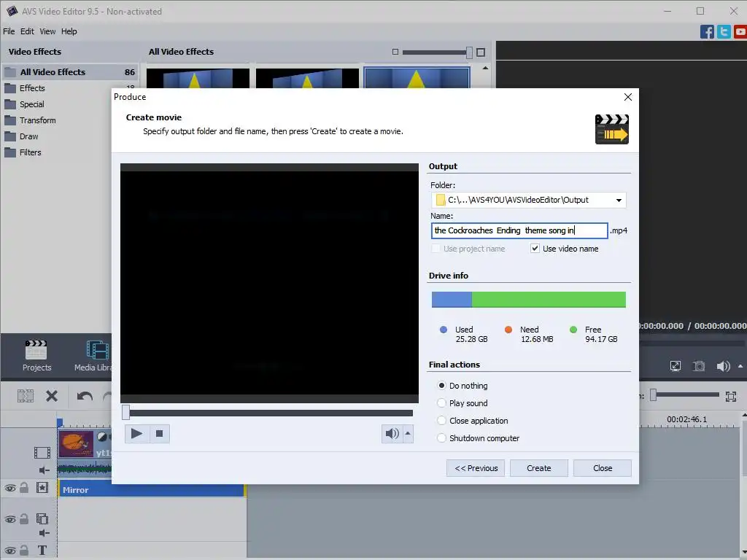Image resolution: width=747 pixels, height=560 pixels.
Task: Click the large thumbnail size icon
Action: pyautogui.click(x=481, y=52)
